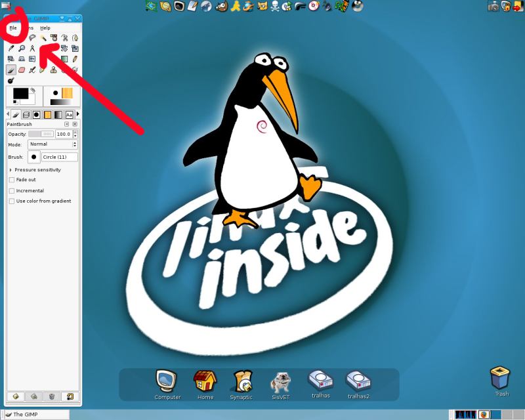
Task: Reset colors to default black and white
Action: [15, 102]
